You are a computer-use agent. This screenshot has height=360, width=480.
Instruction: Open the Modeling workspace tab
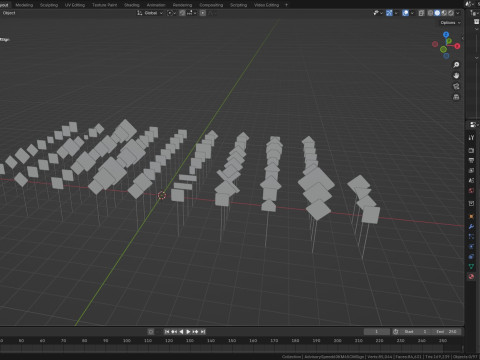(x=24, y=5)
